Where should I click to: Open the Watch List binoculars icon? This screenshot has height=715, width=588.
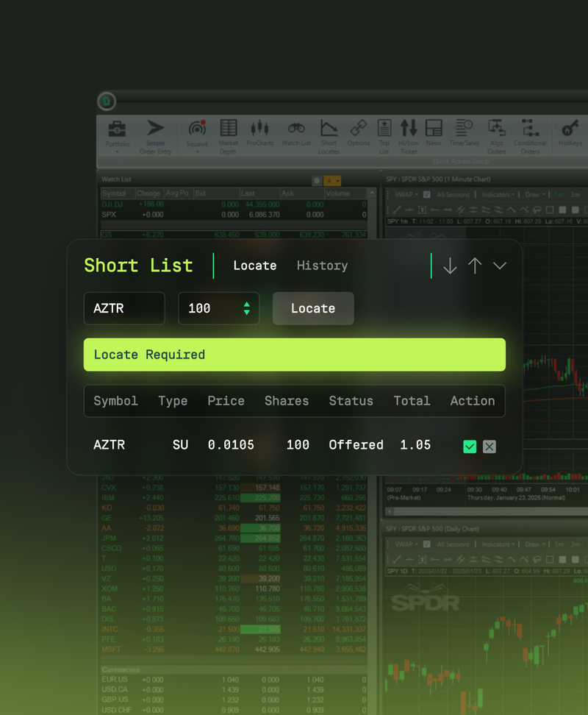point(296,128)
